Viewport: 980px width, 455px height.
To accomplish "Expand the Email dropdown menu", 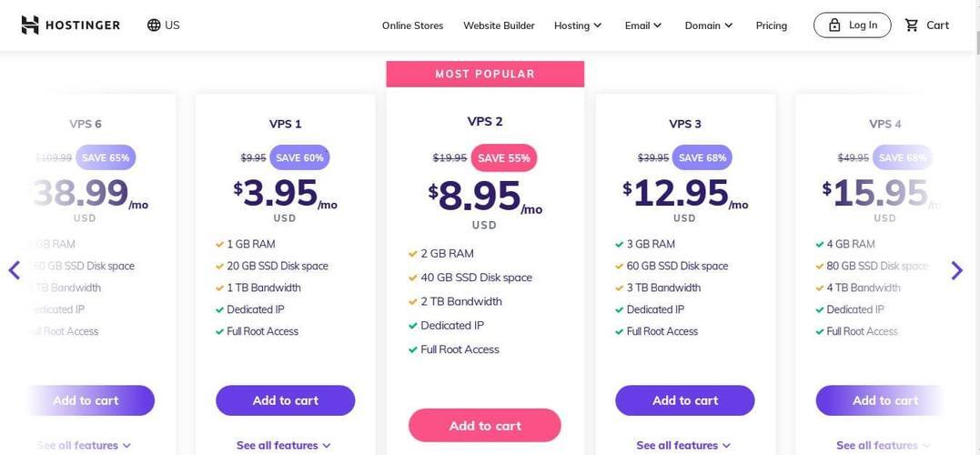I will (643, 25).
